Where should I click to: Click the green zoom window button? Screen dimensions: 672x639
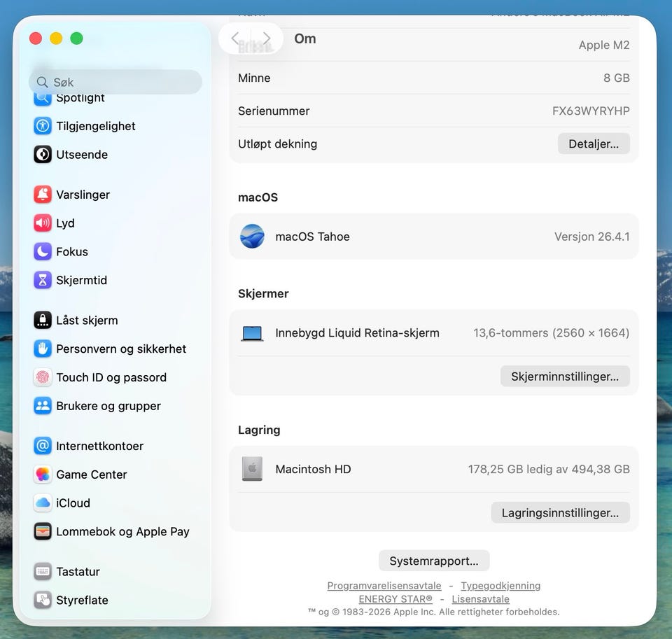(77, 38)
